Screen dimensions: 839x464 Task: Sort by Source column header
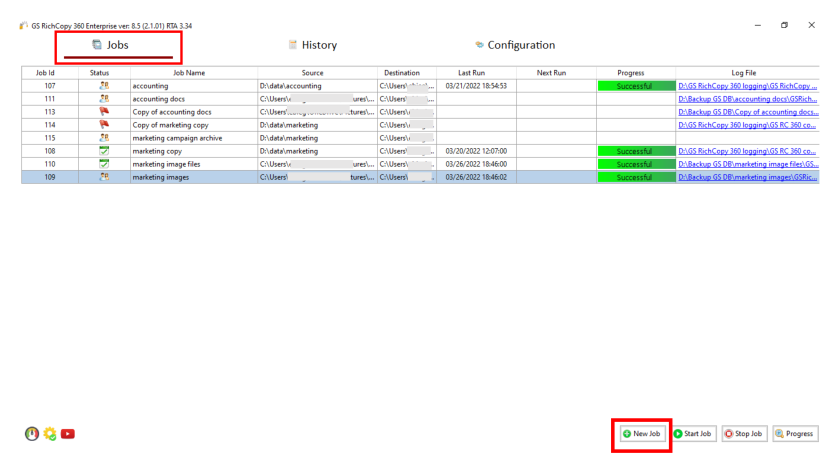pos(317,73)
